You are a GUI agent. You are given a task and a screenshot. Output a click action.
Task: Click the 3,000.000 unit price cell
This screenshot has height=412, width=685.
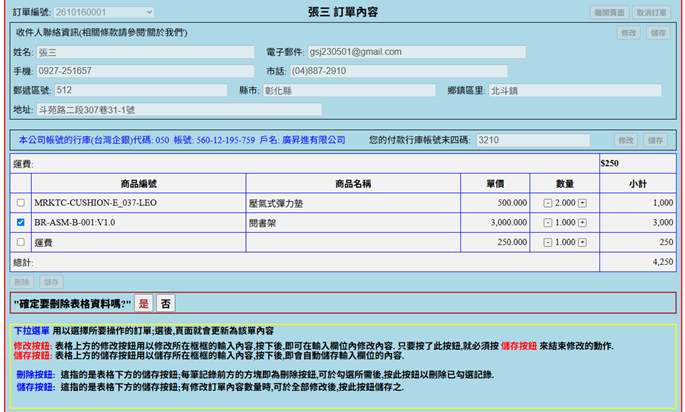[495, 222]
